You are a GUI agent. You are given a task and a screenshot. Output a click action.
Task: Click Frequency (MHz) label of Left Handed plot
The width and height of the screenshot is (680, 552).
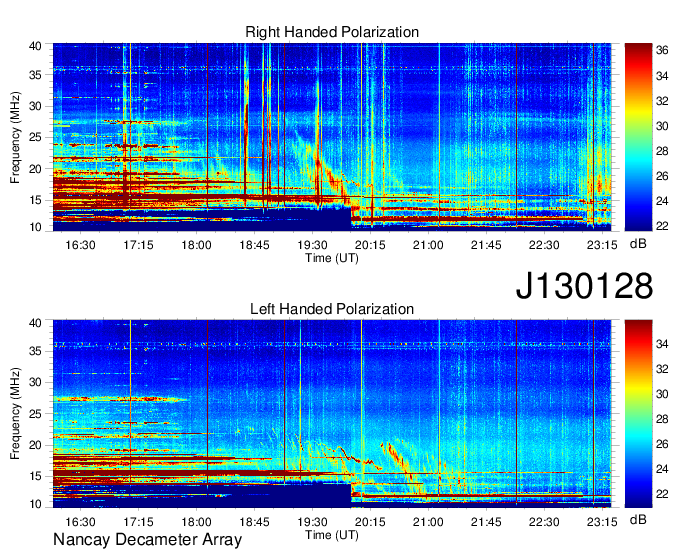(x=15, y=414)
